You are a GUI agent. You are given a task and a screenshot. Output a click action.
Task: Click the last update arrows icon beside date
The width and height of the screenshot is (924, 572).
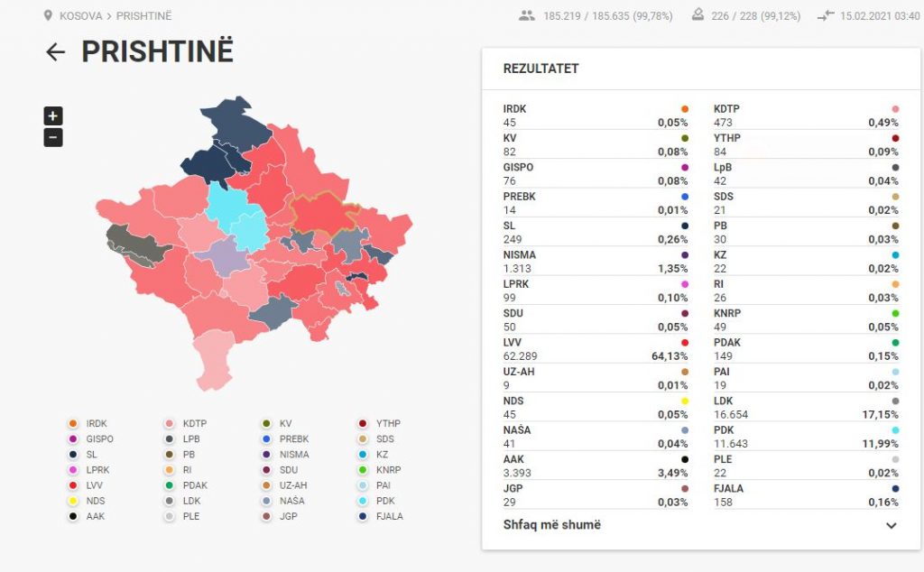(826, 16)
